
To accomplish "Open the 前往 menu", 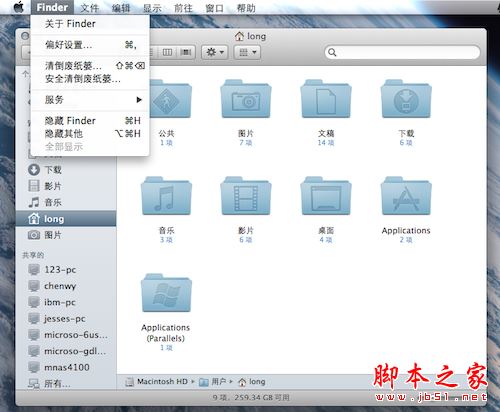I will point(183,8).
